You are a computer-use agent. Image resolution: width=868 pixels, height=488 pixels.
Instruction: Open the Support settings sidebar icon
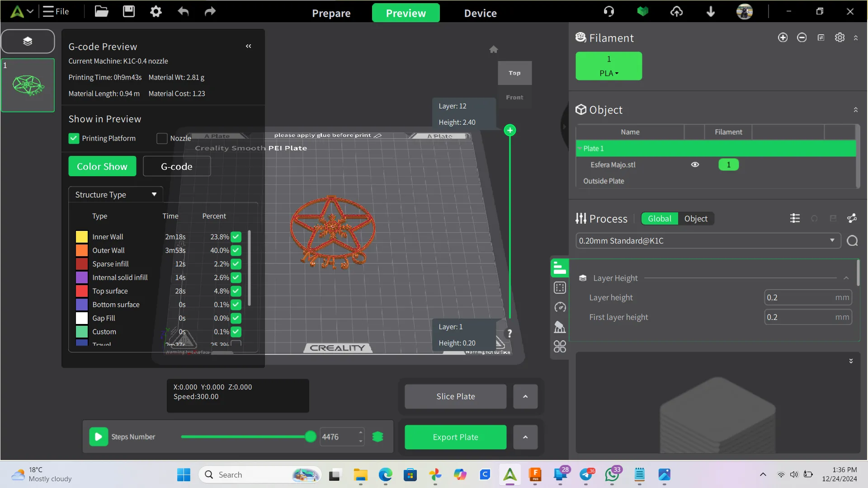click(559, 327)
